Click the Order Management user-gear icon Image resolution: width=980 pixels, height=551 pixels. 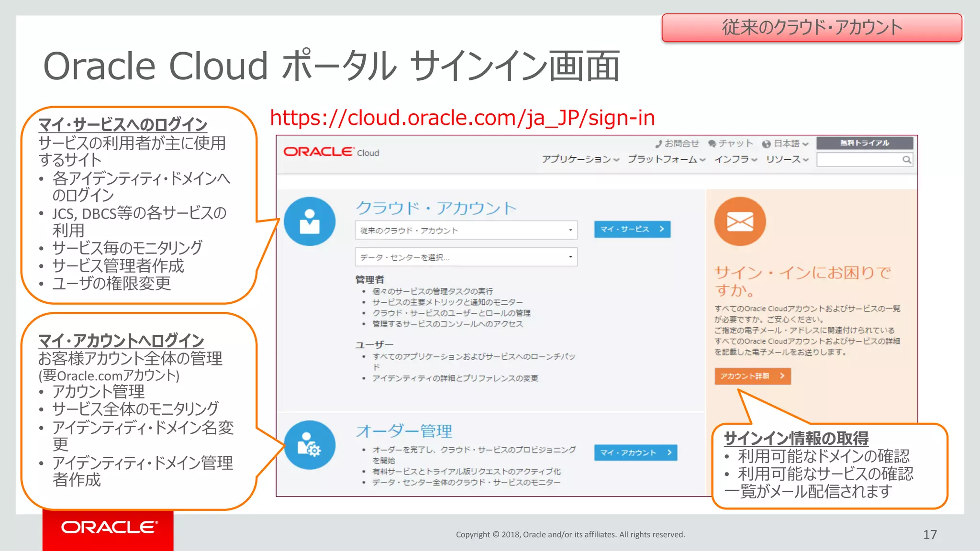point(310,445)
